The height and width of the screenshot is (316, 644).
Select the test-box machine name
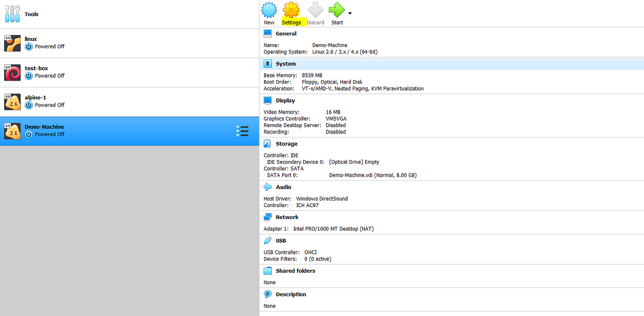tap(36, 69)
